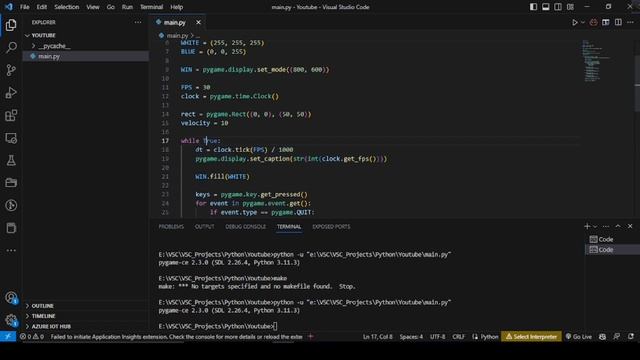640x360 pixels.
Task: Change line ending via CRLF
Action: 458,337
